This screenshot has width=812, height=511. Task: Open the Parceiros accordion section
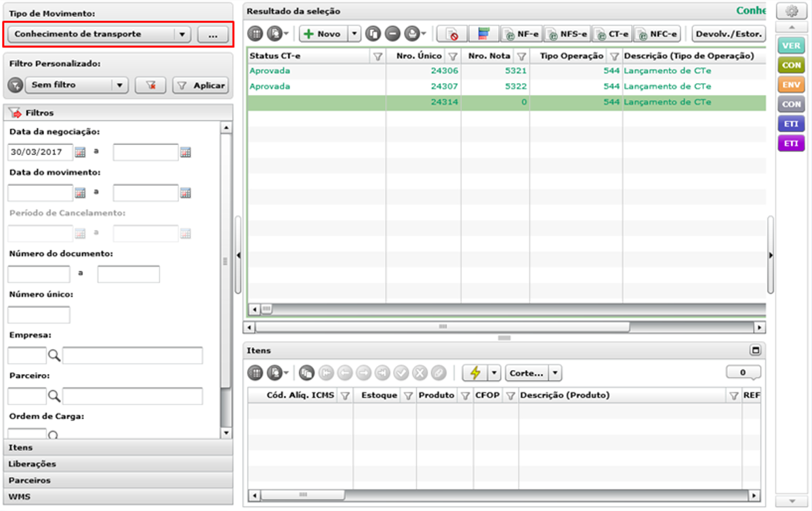118,481
